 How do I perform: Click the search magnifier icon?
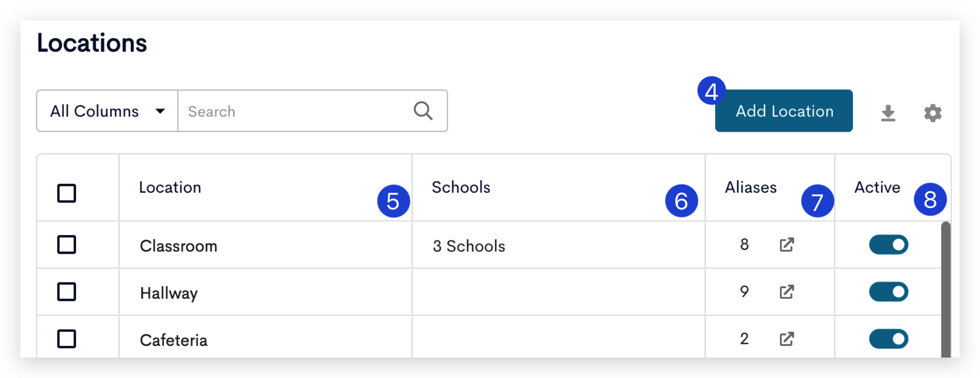click(x=423, y=111)
